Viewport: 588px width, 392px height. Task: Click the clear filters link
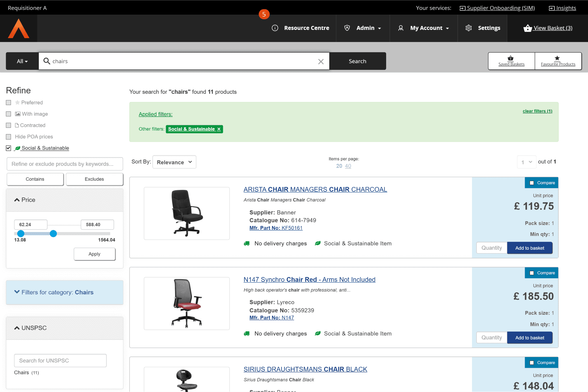click(537, 111)
